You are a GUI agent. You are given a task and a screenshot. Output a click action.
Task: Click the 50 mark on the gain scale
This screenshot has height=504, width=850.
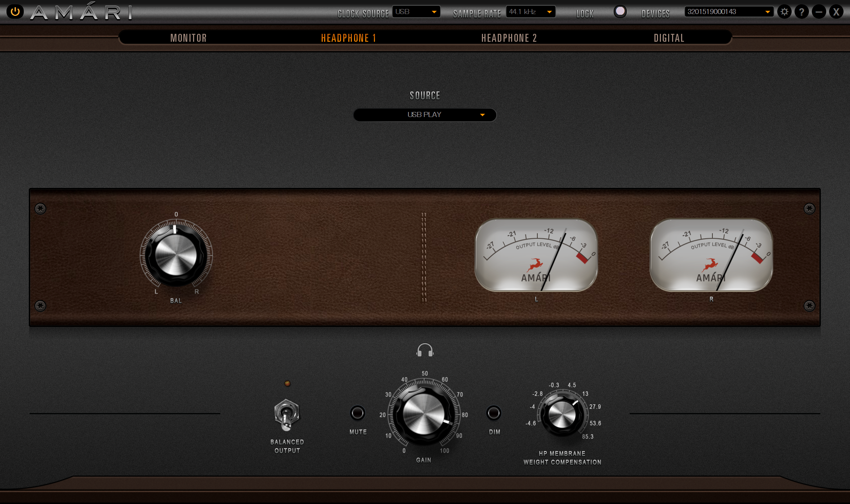tap(425, 374)
